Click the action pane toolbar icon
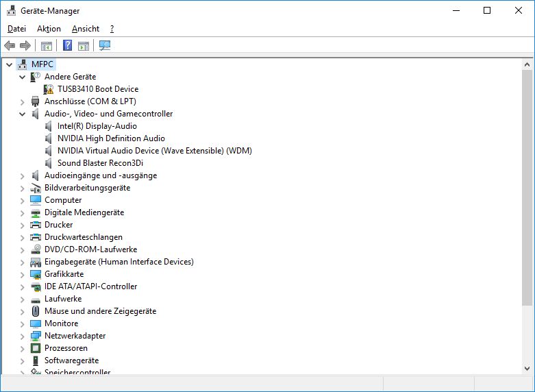The image size is (535, 392). pos(84,45)
